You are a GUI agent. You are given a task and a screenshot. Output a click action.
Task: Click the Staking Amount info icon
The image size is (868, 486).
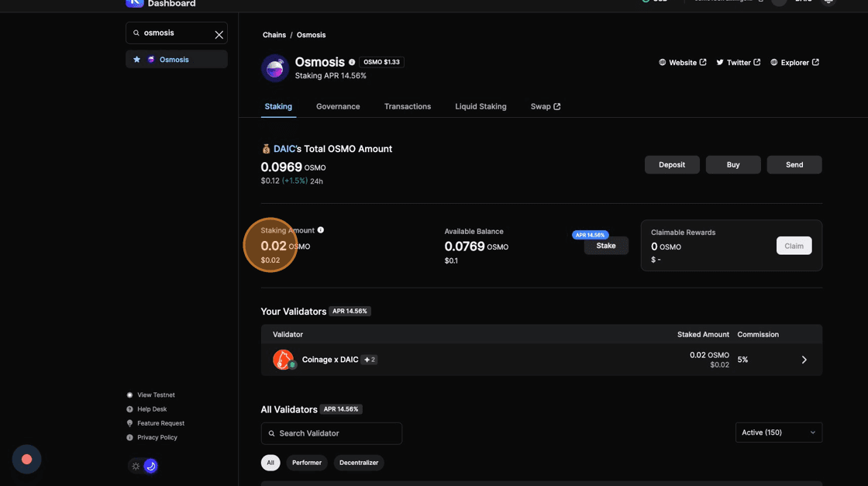[x=321, y=230]
